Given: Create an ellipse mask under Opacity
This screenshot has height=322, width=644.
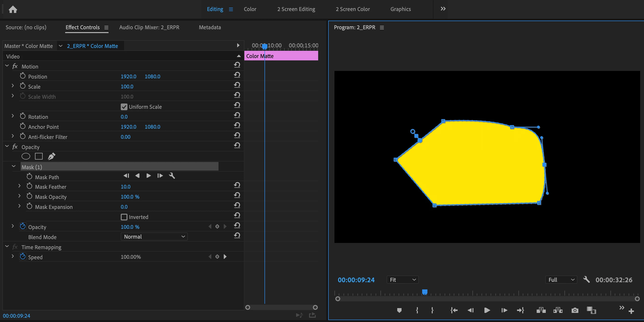Looking at the screenshot, I should [x=26, y=156].
